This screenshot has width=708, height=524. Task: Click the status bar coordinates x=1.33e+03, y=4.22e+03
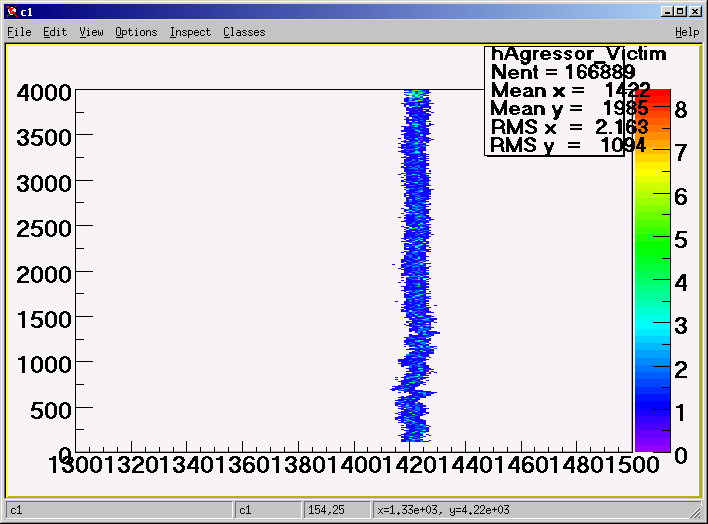click(x=443, y=510)
